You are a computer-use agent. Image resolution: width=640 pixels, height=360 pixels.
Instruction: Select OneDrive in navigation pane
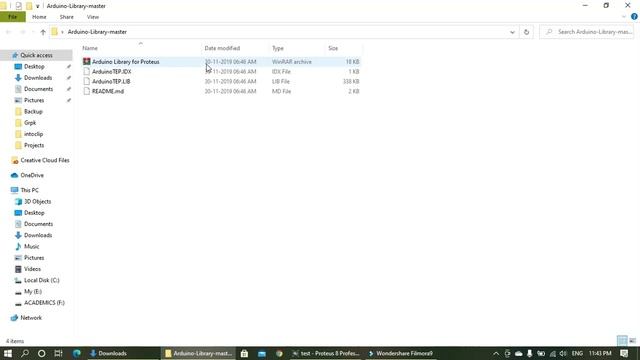tap(32, 175)
